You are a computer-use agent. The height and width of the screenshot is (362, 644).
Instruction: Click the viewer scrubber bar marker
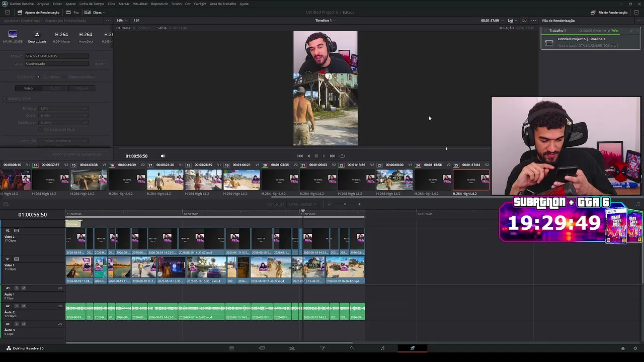pyautogui.click(x=446, y=149)
